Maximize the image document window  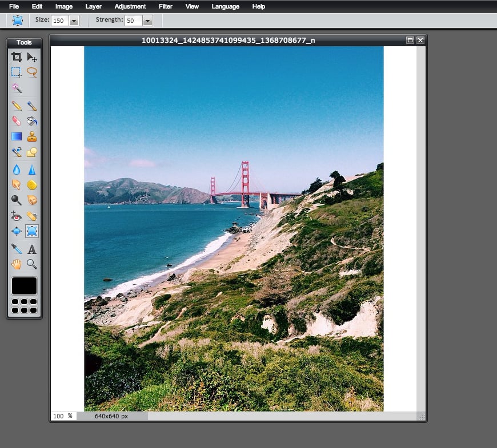click(x=410, y=40)
